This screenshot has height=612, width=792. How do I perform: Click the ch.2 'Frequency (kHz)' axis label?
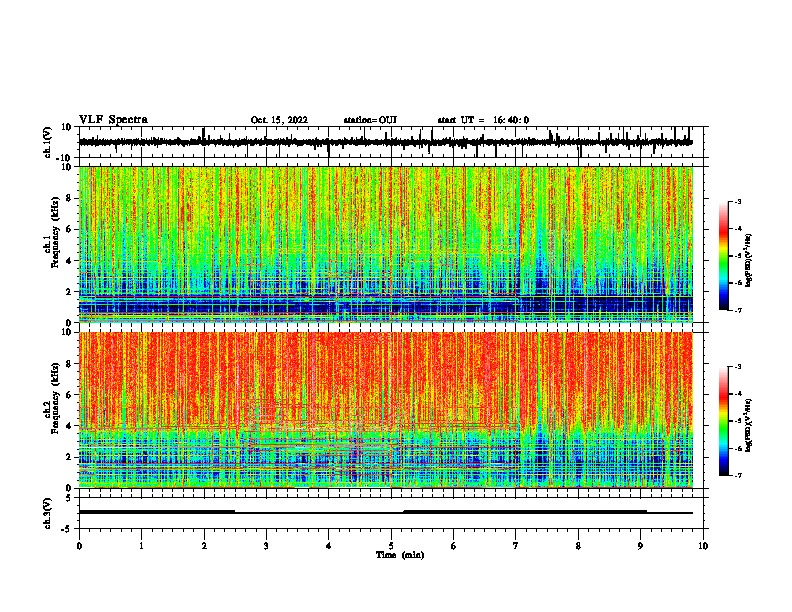[x=55, y=398]
